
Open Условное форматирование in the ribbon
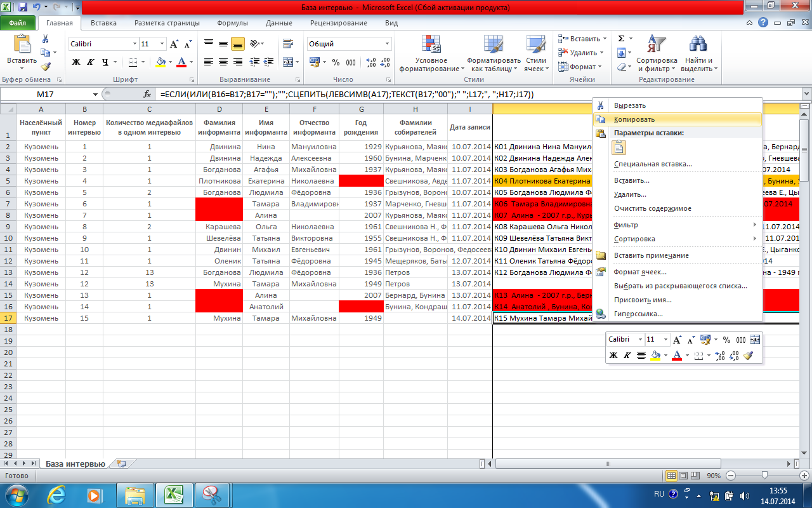pos(431,54)
